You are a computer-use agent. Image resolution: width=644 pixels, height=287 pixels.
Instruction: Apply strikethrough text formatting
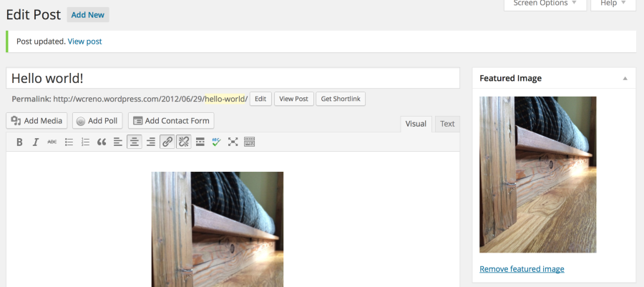coord(52,142)
